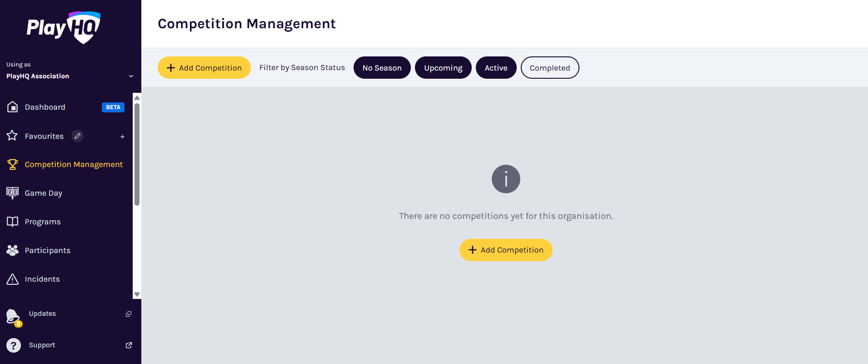Toggle the No Season filter

382,68
